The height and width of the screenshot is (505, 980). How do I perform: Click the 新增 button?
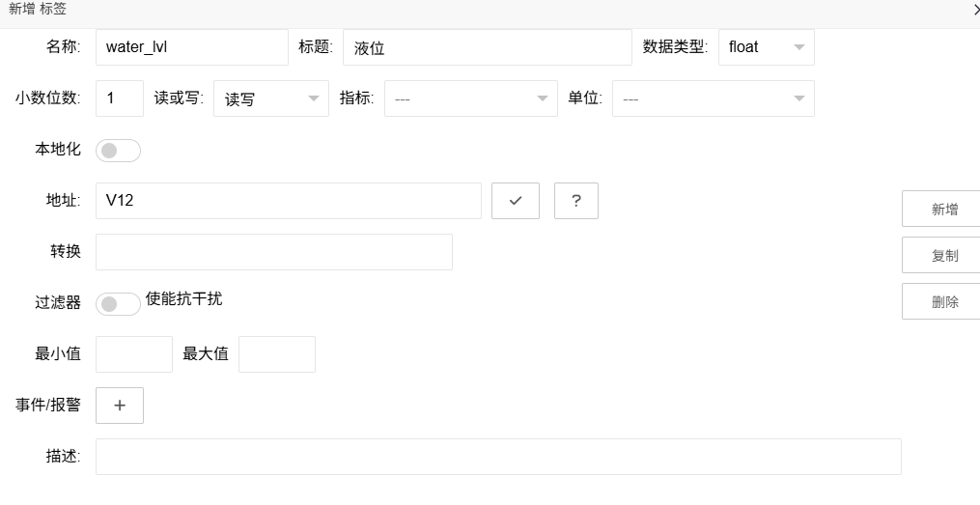click(941, 209)
